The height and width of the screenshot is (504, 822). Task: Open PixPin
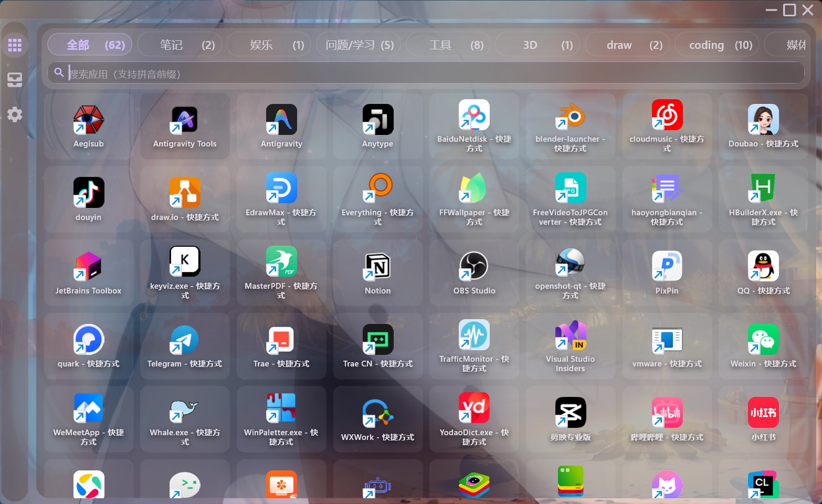[667, 272]
